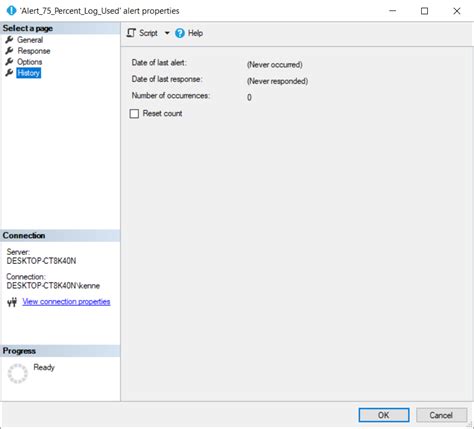Click connection text DESKTOP-CT8K40N\kenne
The height and width of the screenshot is (429, 474).
(53, 286)
